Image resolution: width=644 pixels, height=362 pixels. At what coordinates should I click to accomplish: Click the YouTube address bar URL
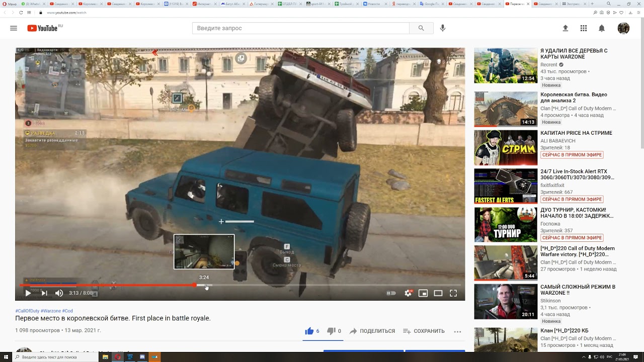point(66,12)
